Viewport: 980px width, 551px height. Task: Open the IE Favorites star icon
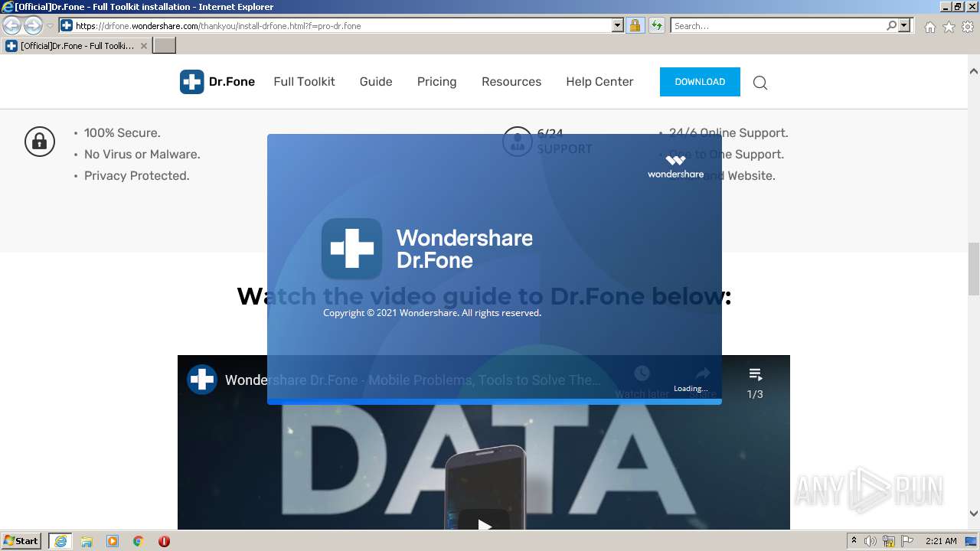pos(949,27)
